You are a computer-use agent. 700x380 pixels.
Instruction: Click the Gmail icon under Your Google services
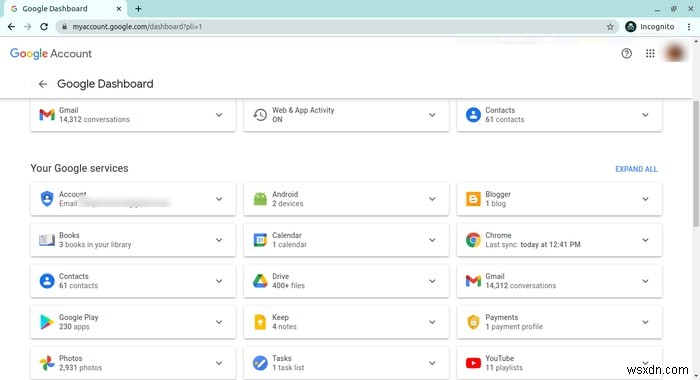tap(473, 281)
